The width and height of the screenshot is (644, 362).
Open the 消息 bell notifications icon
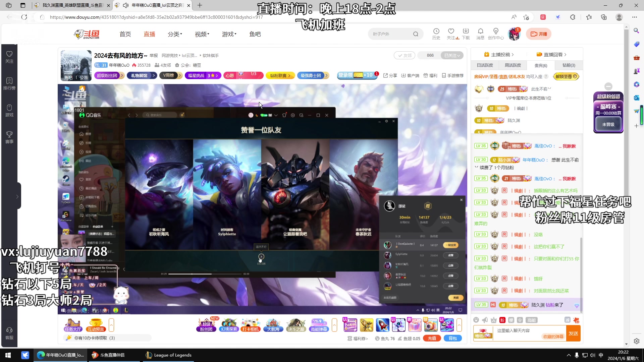[x=480, y=34]
